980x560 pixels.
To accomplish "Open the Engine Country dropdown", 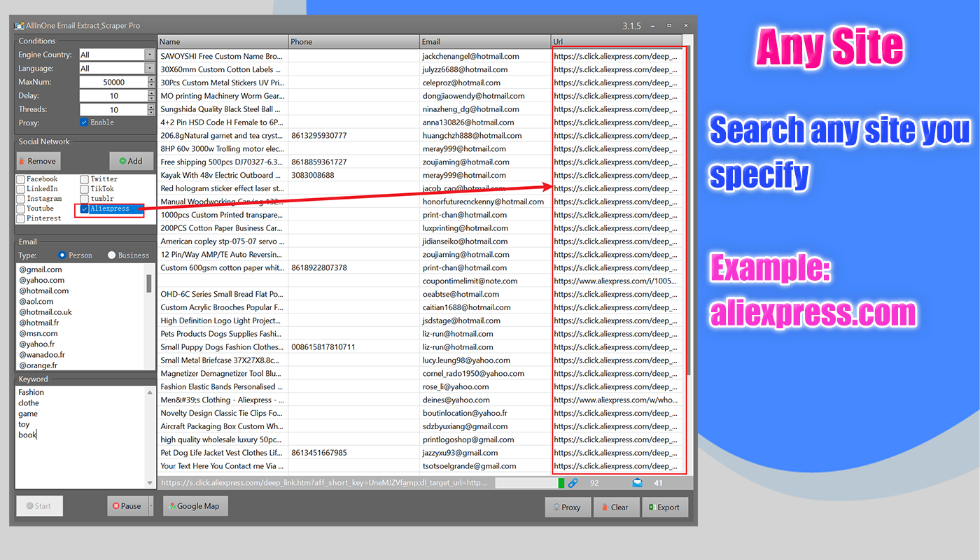I will [148, 54].
